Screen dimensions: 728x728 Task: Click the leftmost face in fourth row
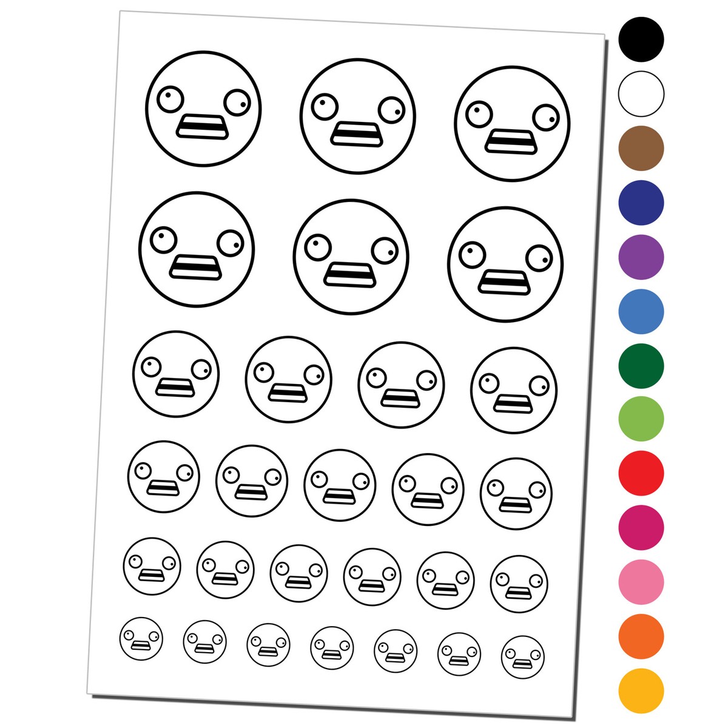tap(164, 477)
